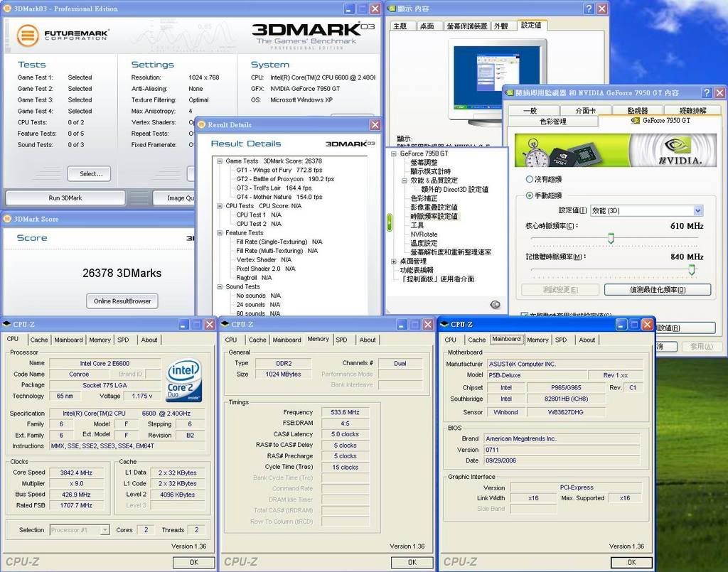Viewport: 728px width, 572px height.
Task: Click the monitor preview image in Display Properties
Action: pos(497,80)
